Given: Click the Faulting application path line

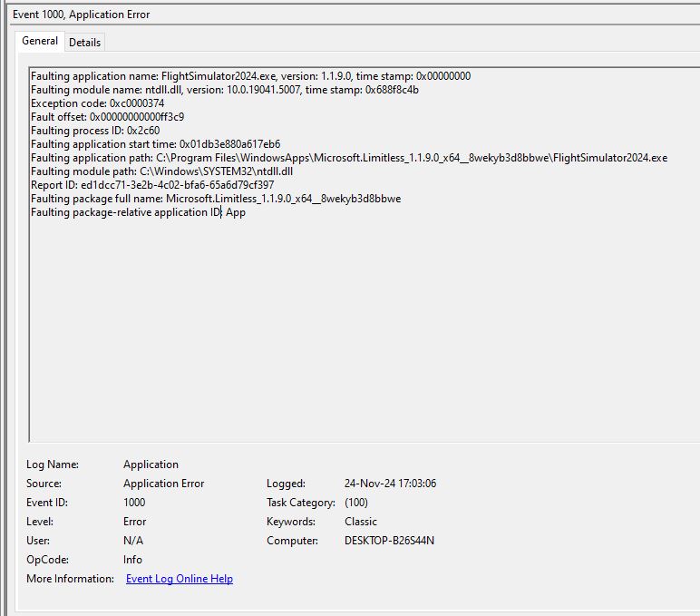Looking at the screenshot, I should click(x=349, y=158).
